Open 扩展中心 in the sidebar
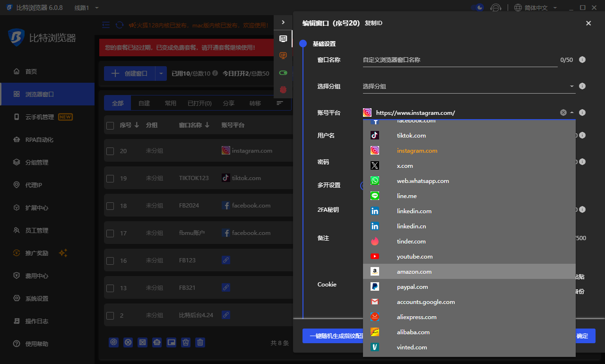Screen dimensions: 605x364 coord(47,208)
